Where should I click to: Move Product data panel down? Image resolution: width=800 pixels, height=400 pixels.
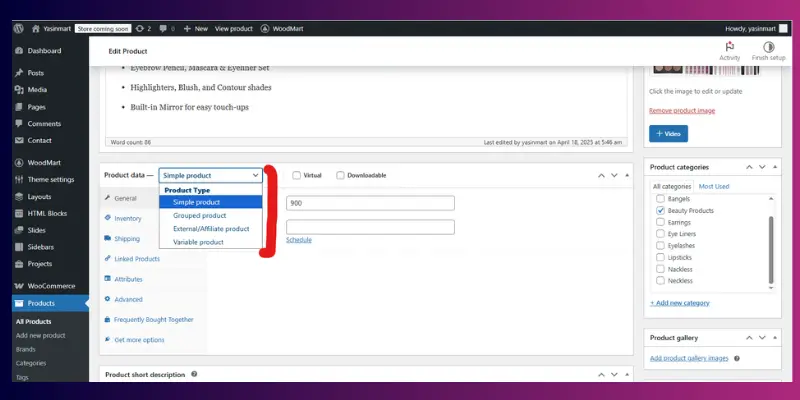pyautogui.click(x=614, y=175)
